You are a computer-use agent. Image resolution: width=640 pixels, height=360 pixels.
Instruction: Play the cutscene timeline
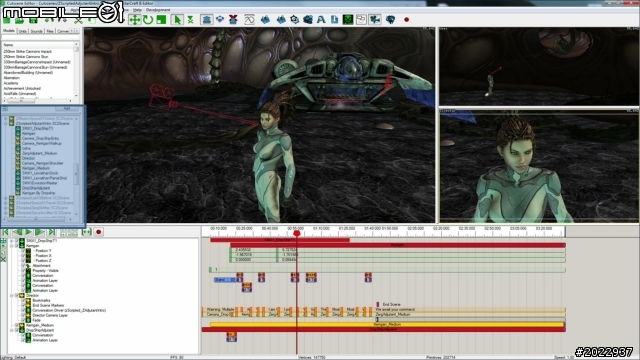[29, 232]
